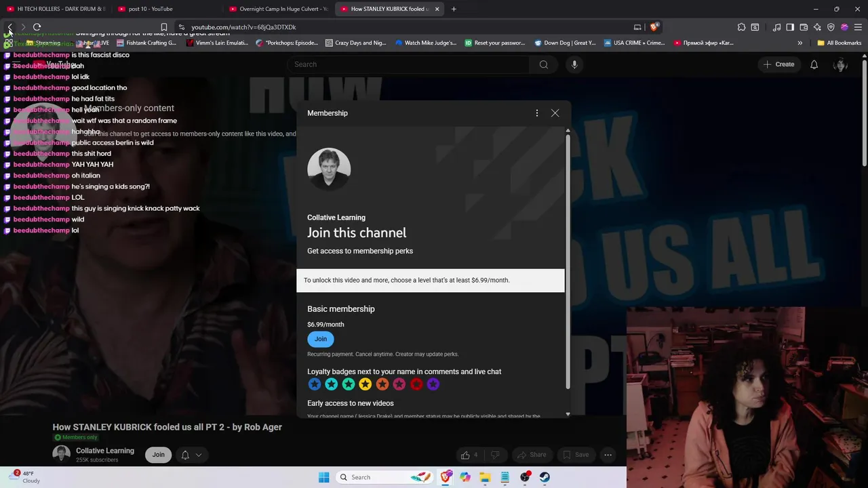The width and height of the screenshot is (868, 488).
Task: Open the Windows Start menu
Action: click(323, 477)
